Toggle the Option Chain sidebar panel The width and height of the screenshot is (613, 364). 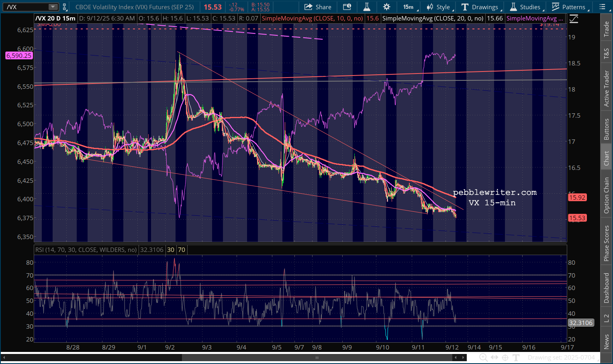606,195
